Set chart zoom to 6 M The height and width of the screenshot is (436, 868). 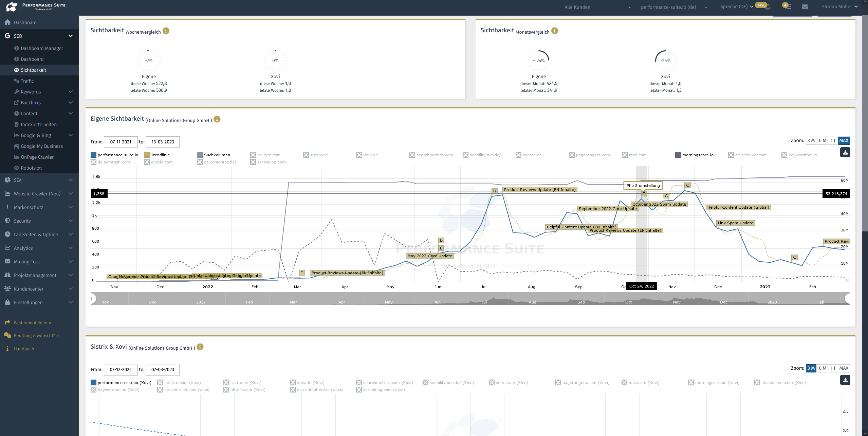(x=822, y=141)
